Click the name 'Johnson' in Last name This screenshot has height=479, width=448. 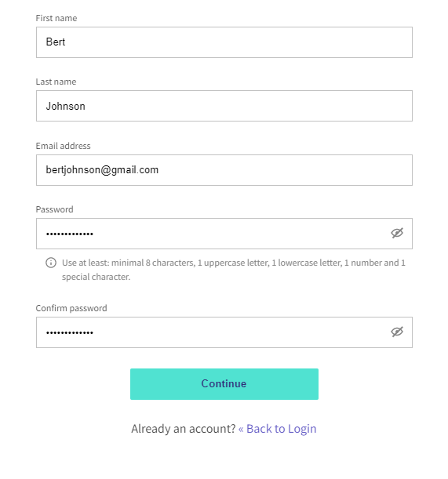click(x=65, y=106)
